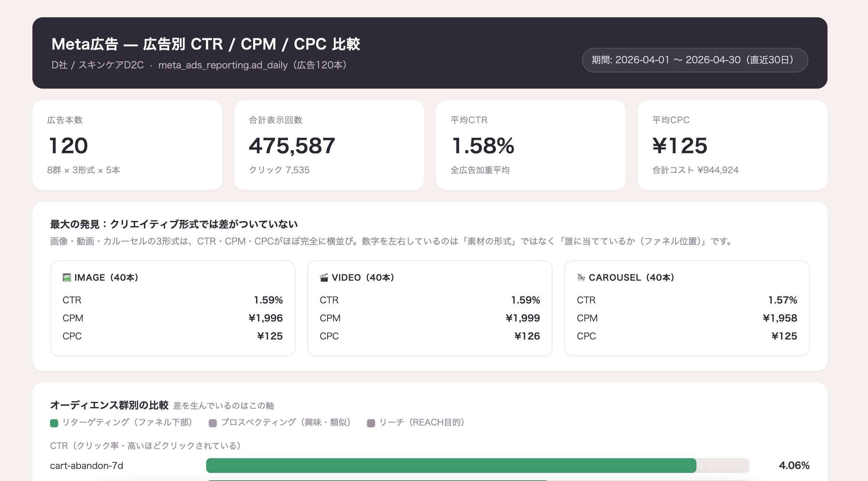Click the CAROUSEL CPC value ¥125
The image size is (868, 481).
coord(784,336)
